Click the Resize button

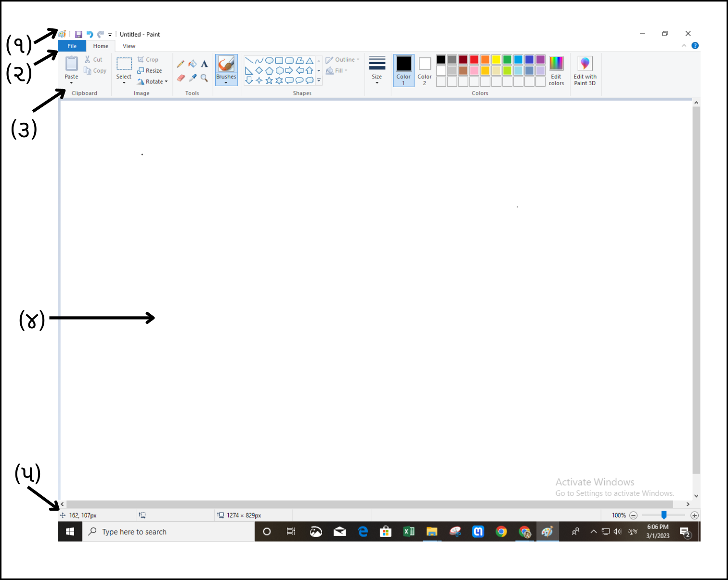[x=150, y=71]
